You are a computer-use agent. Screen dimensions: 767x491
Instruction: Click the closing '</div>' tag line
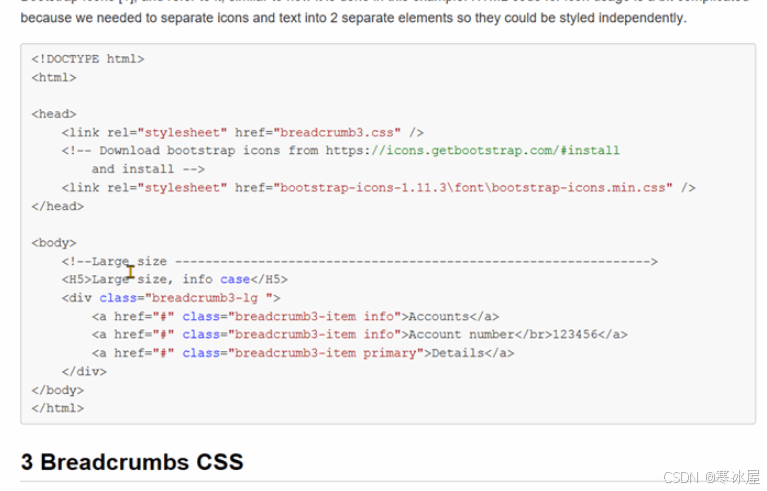(x=84, y=372)
